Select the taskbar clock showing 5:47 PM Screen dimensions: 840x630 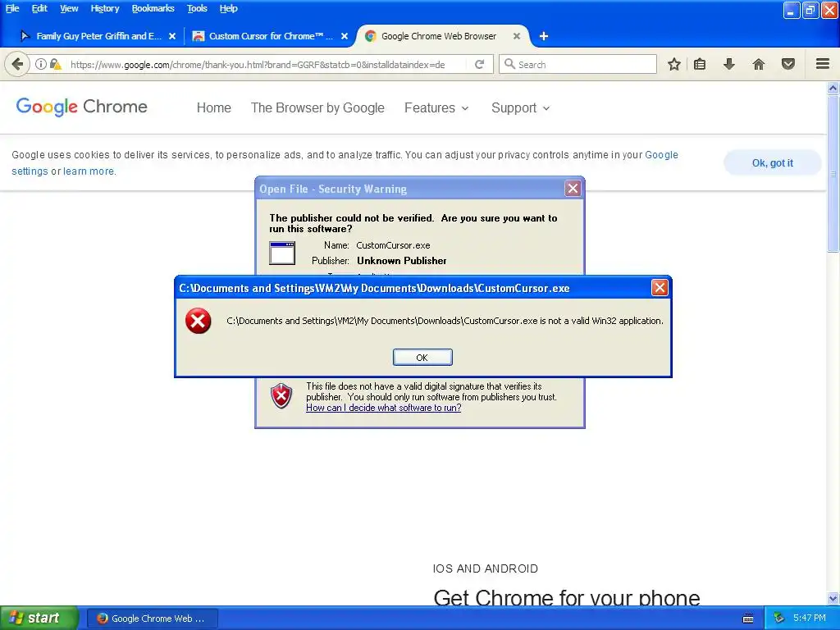pos(810,619)
